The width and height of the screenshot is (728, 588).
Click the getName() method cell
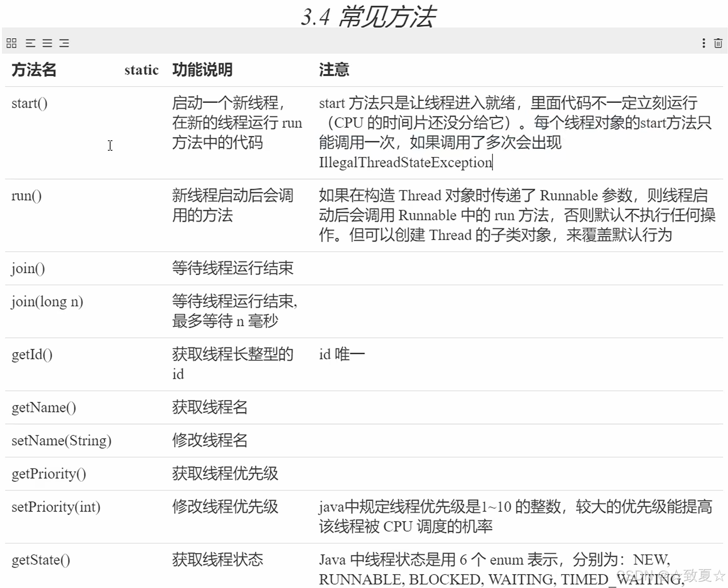tap(44, 407)
